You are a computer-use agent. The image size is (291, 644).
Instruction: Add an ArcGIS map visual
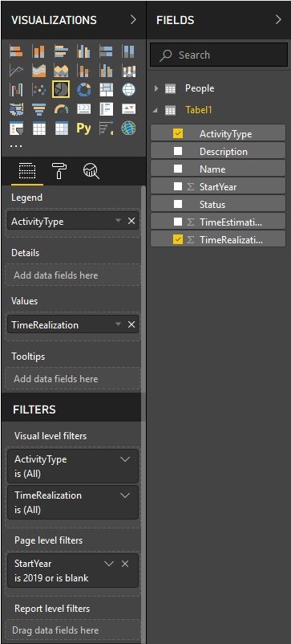129,128
